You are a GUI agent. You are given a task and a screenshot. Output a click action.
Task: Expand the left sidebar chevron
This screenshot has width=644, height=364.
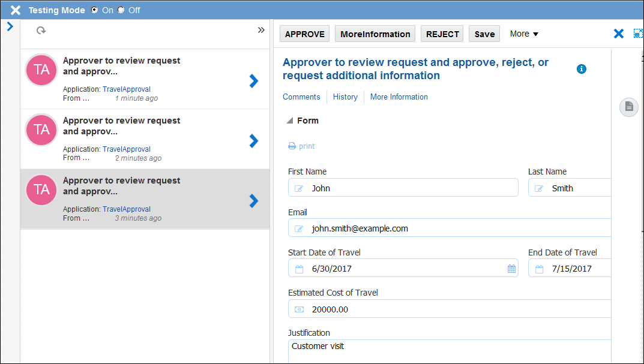10,26
